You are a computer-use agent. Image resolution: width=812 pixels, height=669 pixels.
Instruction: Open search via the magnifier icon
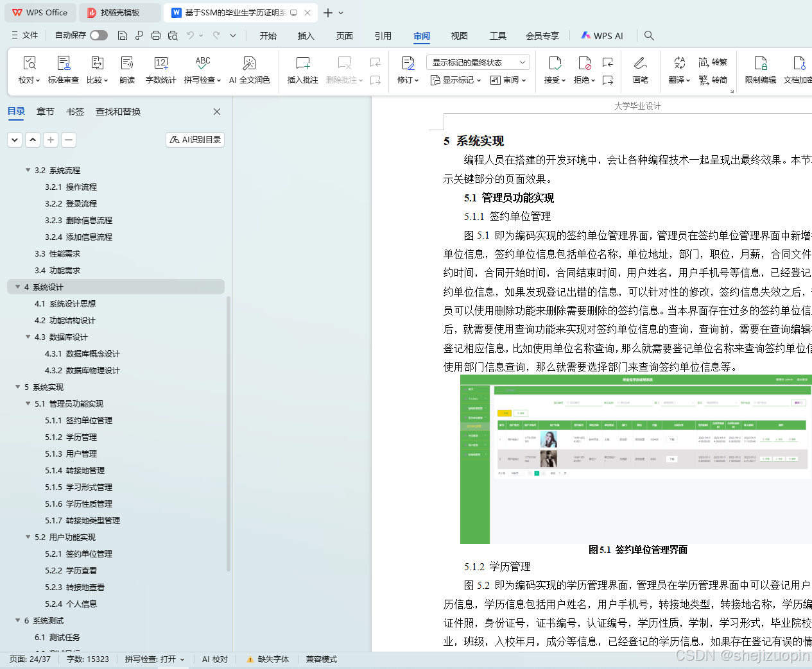point(649,35)
